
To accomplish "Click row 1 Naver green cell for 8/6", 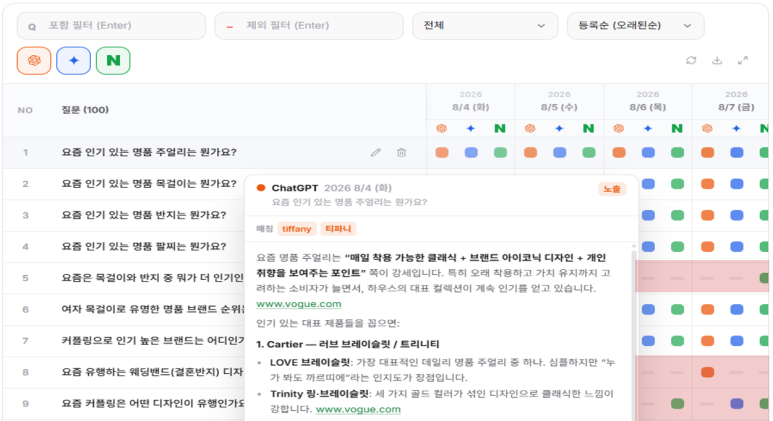I will tap(677, 152).
